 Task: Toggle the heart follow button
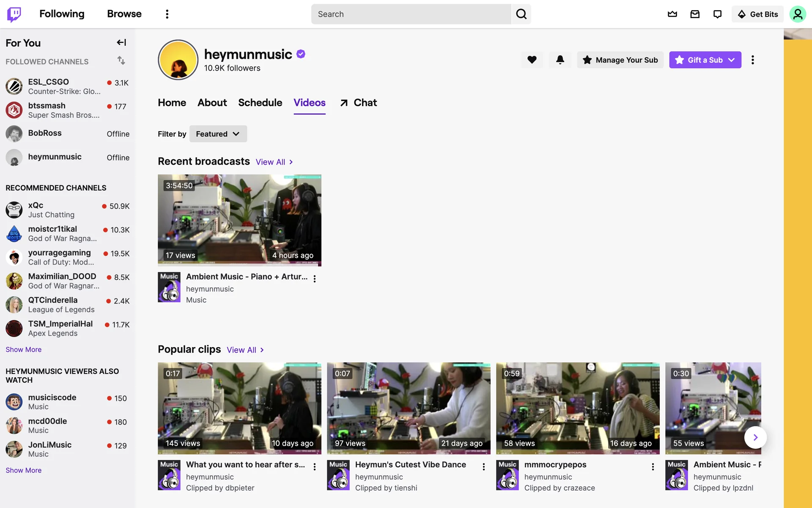(x=532, y=60)
